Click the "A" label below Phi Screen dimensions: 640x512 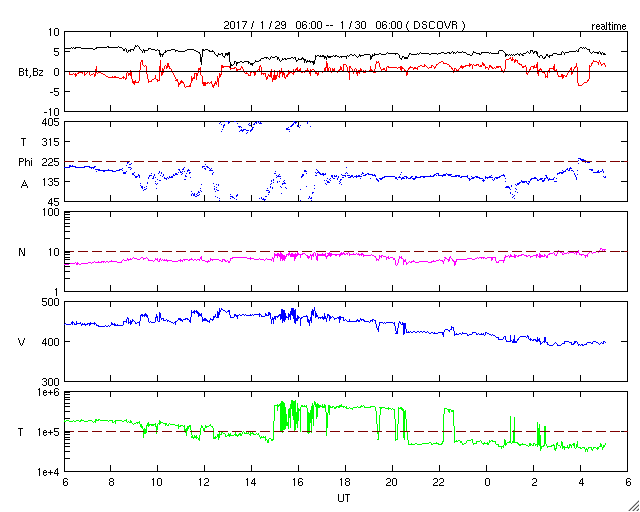point(24,185)
